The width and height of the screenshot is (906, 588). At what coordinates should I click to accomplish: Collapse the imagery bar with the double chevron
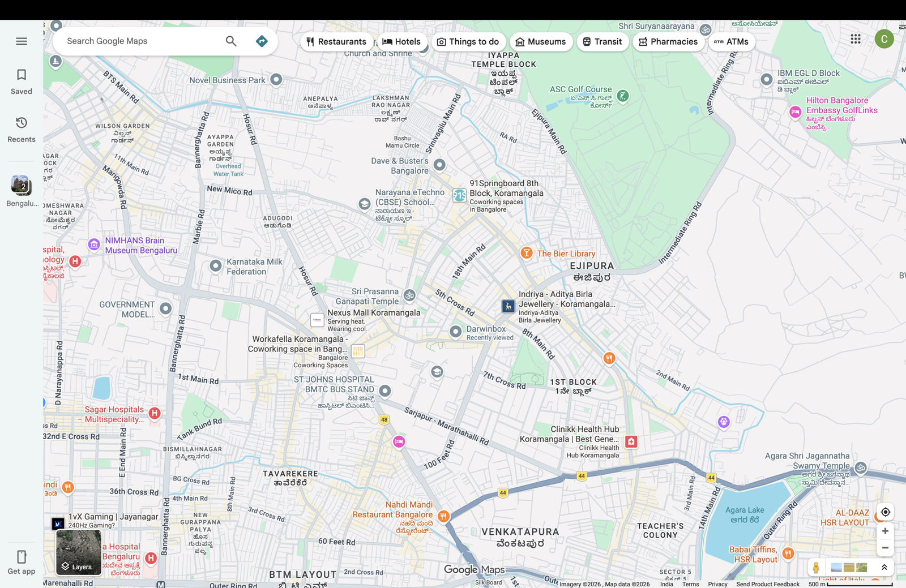tap(884, 566)
